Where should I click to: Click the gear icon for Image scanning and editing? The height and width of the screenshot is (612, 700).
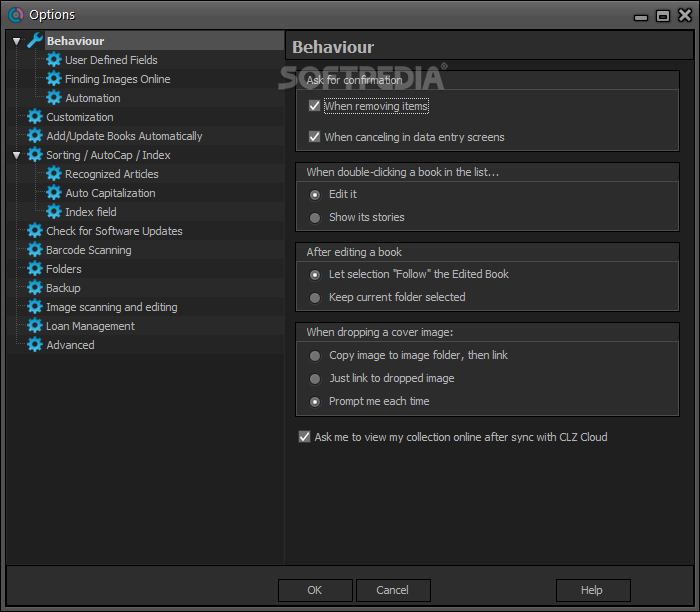(35, 307)
